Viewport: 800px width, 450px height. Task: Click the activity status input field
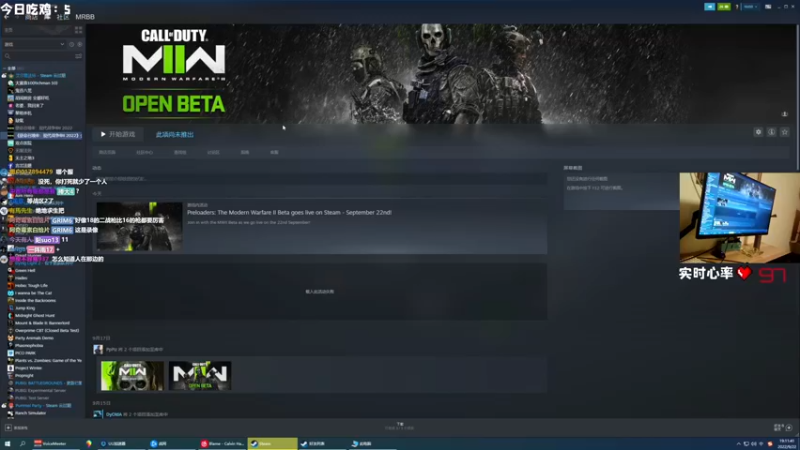pyautogui.click(x=319, y=179)
